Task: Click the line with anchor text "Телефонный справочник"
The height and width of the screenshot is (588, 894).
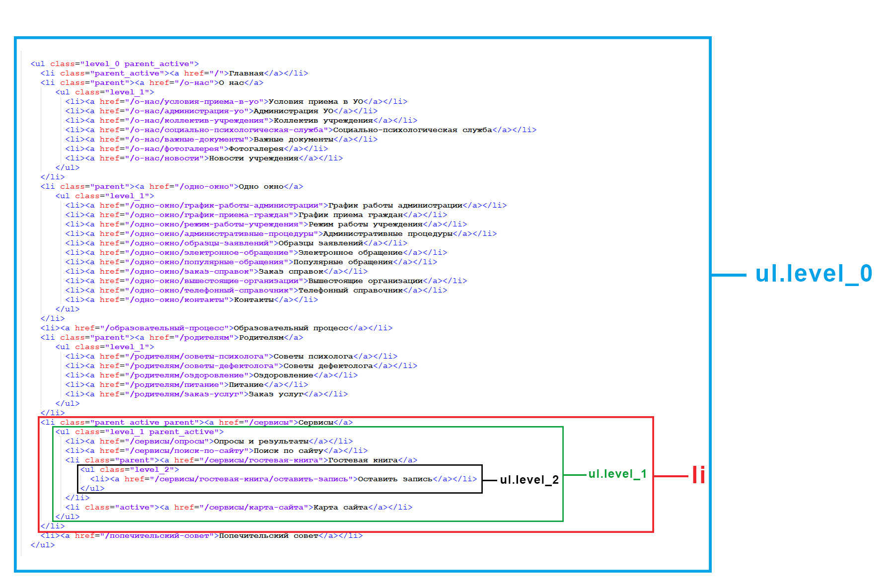Action: tap(256, 291)
